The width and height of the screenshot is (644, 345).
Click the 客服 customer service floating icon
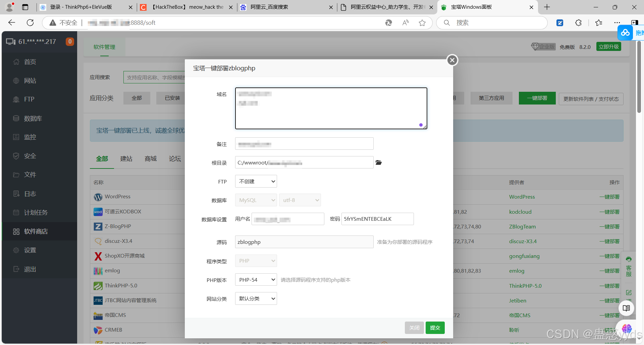(x=629, y=267)
